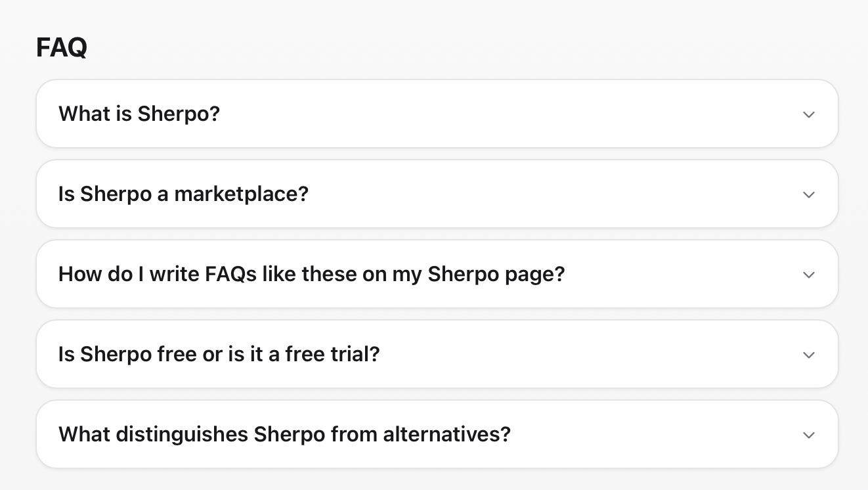868x490 pixels.
Task: Click the chevron on the marketplace question
Action: pos(808,194)
